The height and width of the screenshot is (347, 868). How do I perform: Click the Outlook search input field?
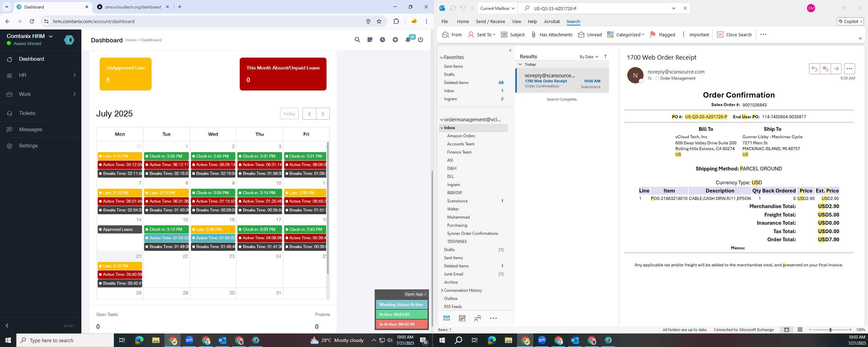click(600, 8)
